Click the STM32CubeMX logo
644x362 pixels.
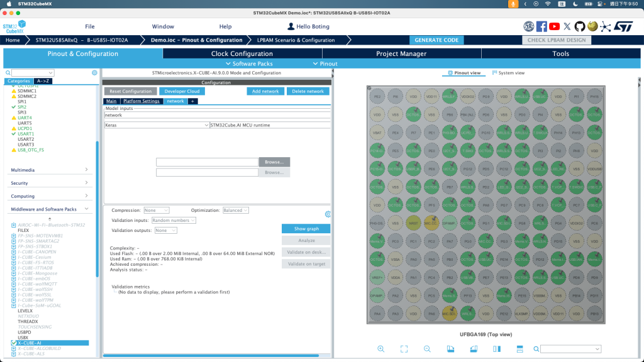pos(14,27)
